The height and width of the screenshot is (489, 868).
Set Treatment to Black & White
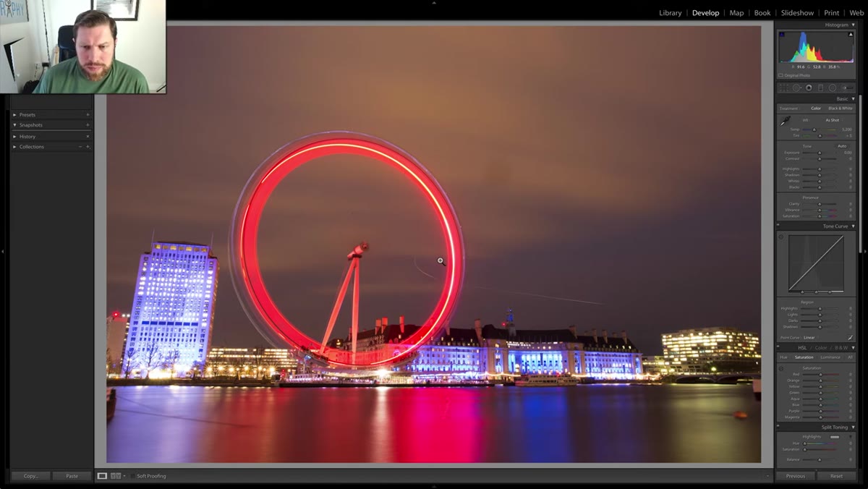click(x=841, y=109)
